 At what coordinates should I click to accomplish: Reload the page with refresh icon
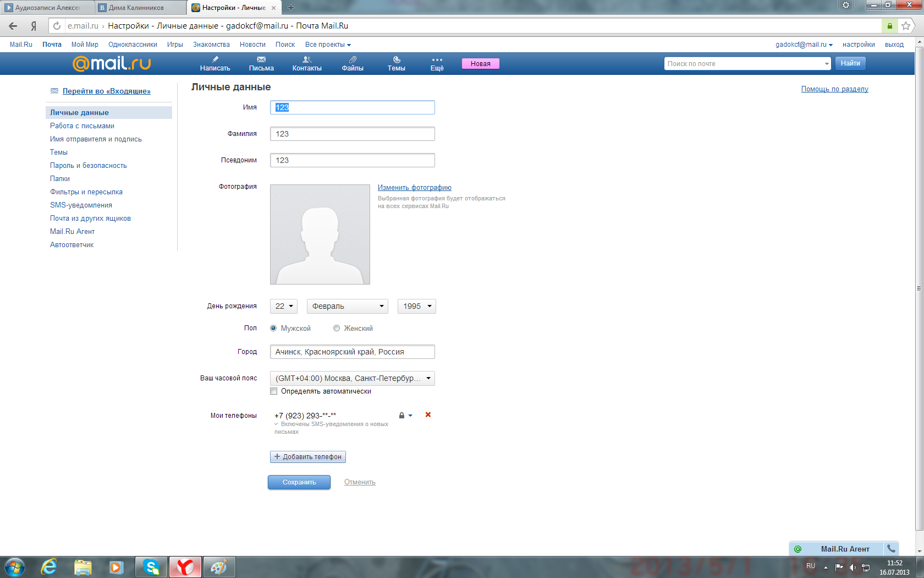pyautogui.click(x=57, y=26)
